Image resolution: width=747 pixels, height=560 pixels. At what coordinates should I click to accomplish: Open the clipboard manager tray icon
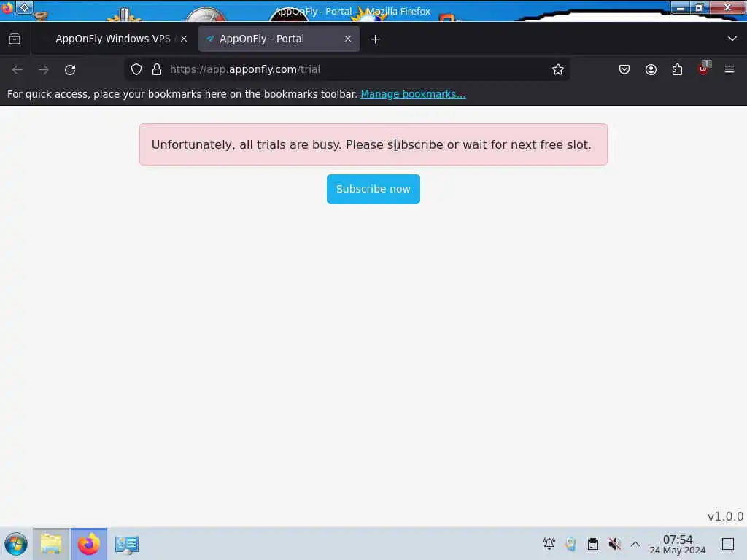pos(592,544)
